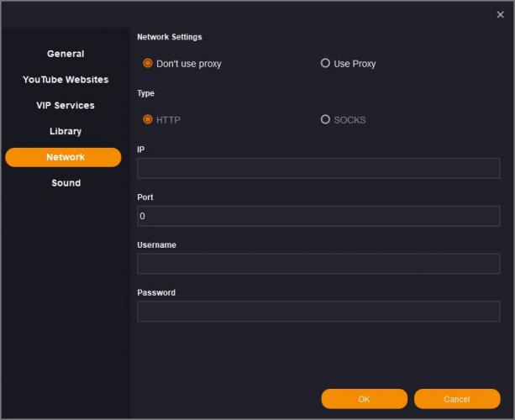Click the Username text box

coord(318,264)
